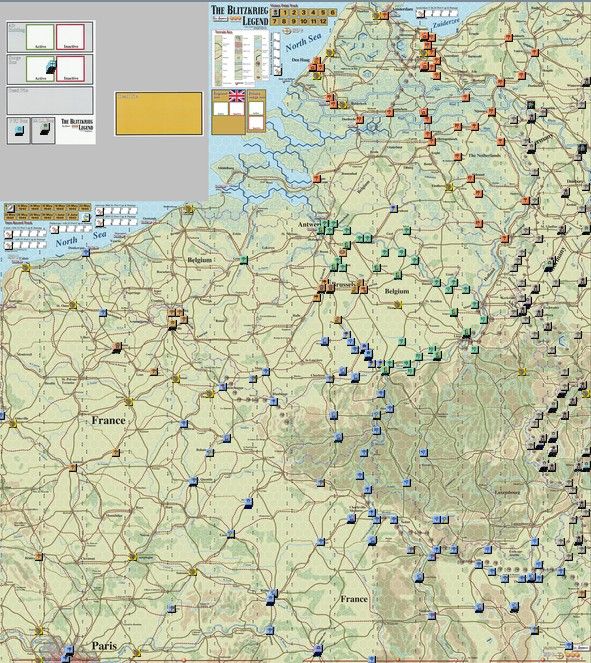This screenshot has height=663, width=591.
Task: Select the blue French counter stack near Paris
Action: coord(68,653)
